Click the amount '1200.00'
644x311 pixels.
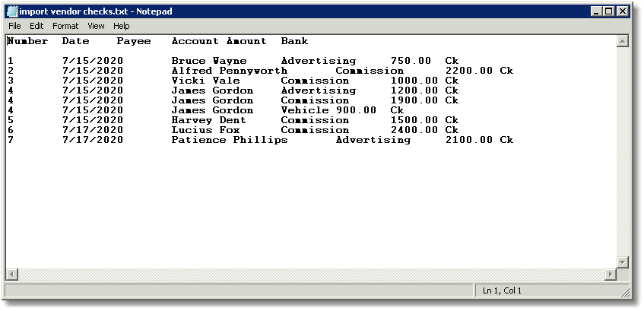pyautogui.click(x=414, y=90)
